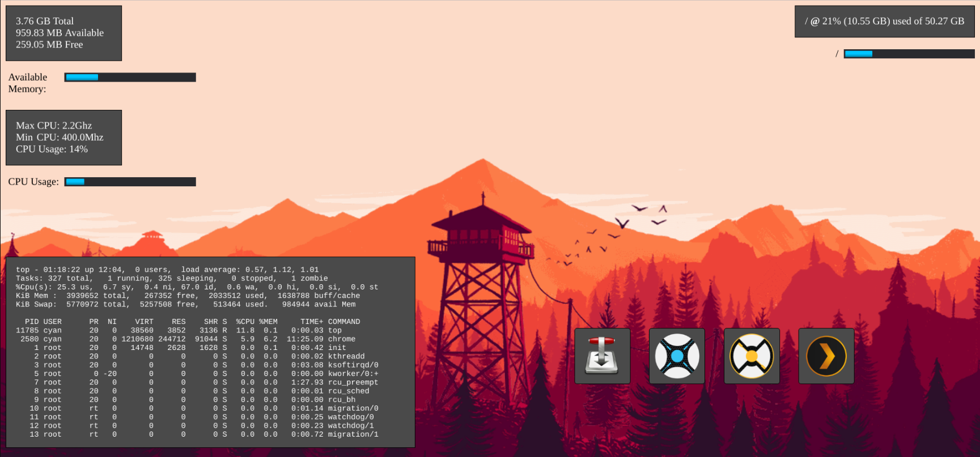Select the 'migration/1' process row
The width and height of the screenshot is (980, 457).
point(204,434)
